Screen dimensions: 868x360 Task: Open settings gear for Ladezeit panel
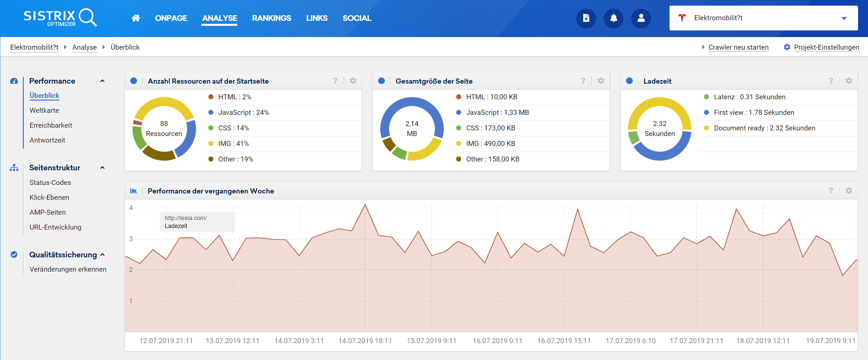pyautogui.click(x=849, y=81)
